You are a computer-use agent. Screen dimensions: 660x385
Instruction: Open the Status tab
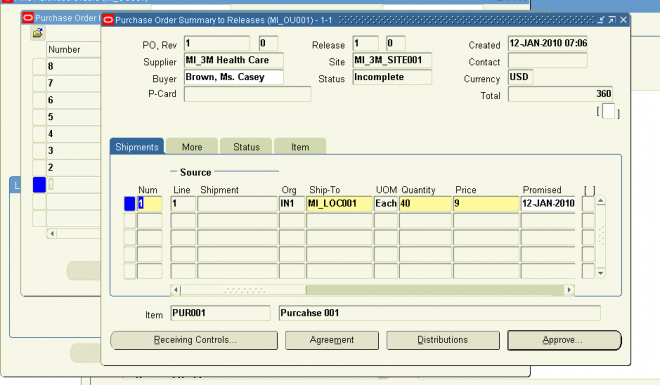(x=246, y=146)
